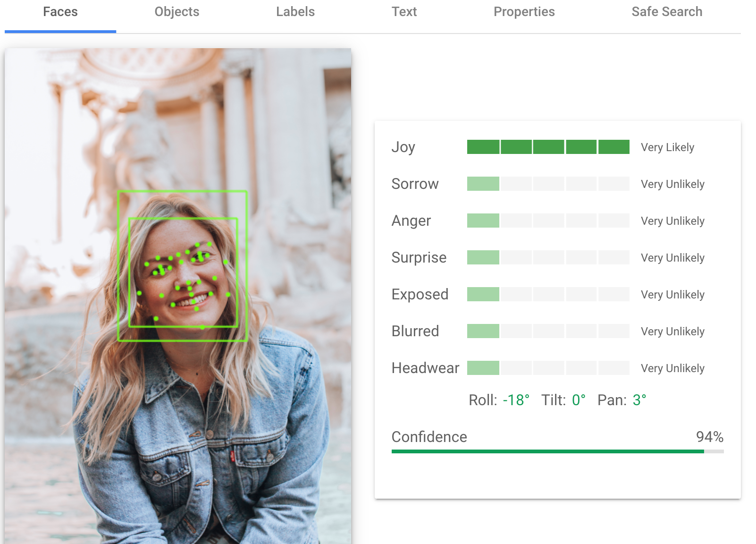The width and height of the screenshot is (756, 544).
Task: View the Properties tab
Action: coord(524,12)
